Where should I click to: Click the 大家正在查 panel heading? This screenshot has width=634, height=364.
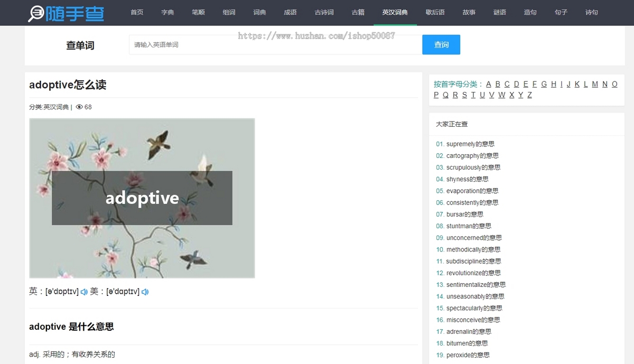[x=452, y=124]
